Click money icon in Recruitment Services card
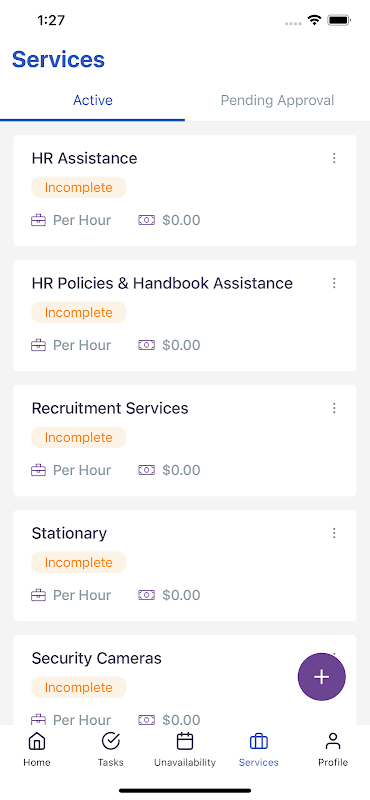The width and height of the screenshot is (370, 800). pyautogui.click(x=146, y=470)
